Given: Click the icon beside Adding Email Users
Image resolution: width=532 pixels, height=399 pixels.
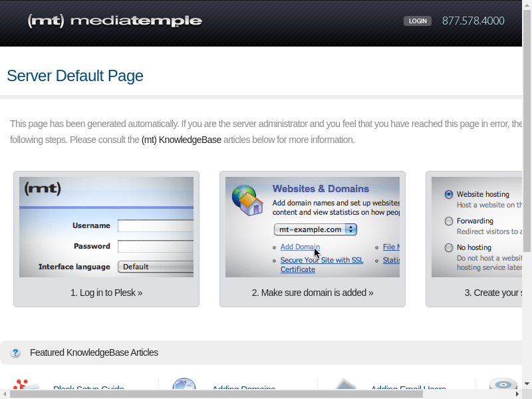Looking at the screenshot, I should (x=346, y=386).
